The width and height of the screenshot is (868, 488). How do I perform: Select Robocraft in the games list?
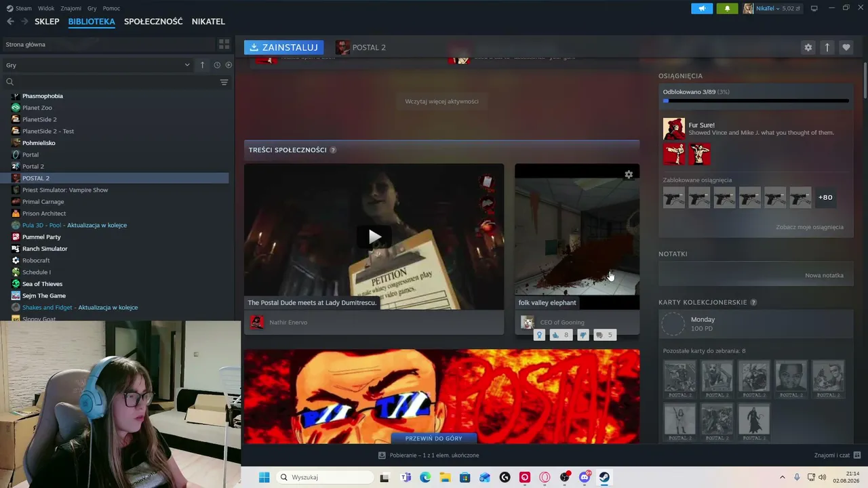click(36, 260)
